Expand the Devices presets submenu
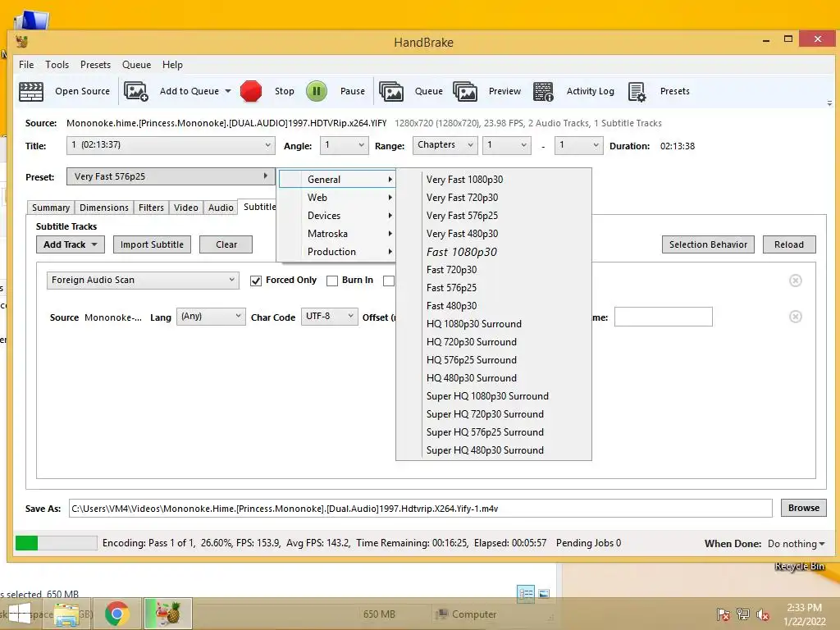The image size is (840, 630). coord(337,216)
